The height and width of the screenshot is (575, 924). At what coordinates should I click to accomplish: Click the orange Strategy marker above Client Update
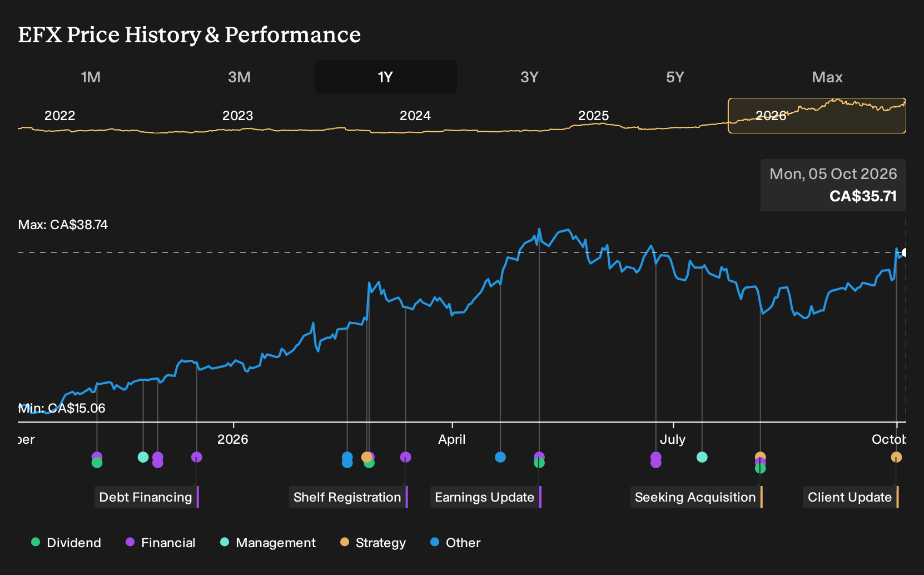[896, 457]
